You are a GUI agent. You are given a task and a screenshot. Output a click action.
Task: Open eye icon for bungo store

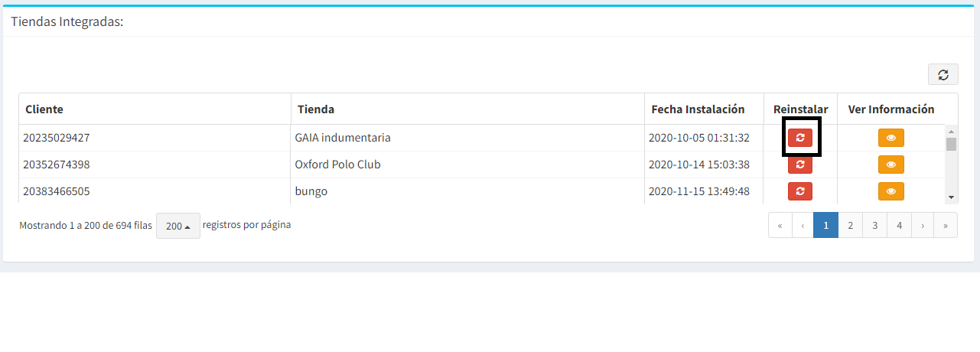point(890,191)
